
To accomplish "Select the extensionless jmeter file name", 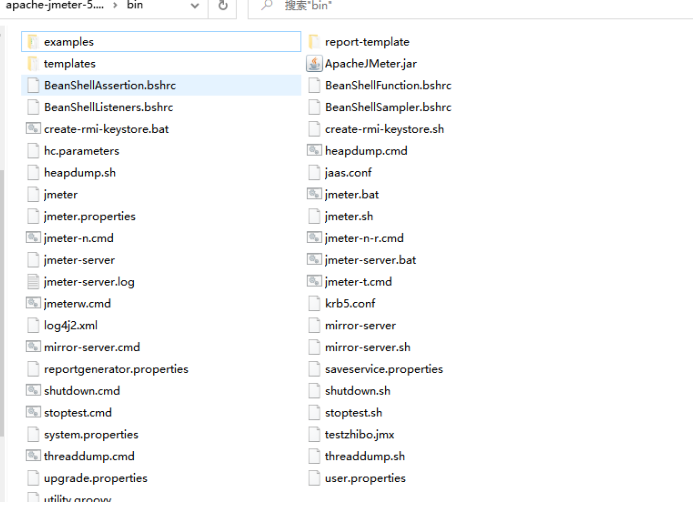I will tap(61, 194).
